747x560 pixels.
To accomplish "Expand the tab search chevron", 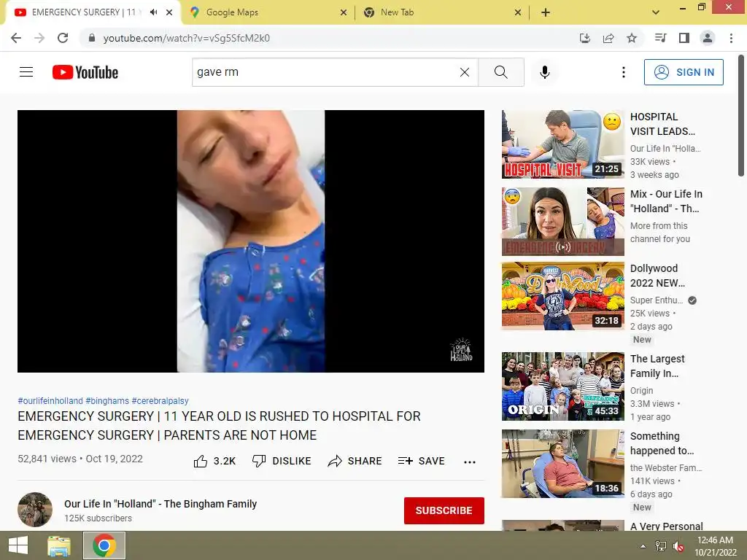I will pos(656,12).
